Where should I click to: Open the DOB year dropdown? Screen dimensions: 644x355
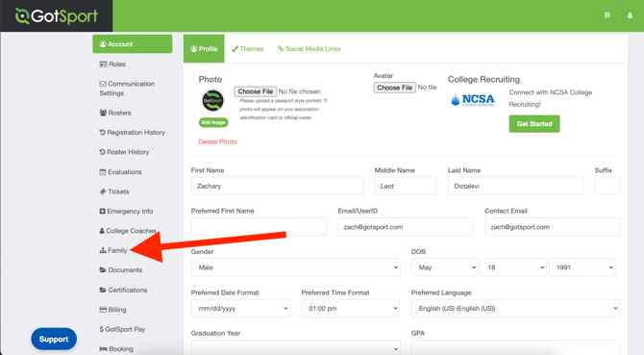(582, 267)
